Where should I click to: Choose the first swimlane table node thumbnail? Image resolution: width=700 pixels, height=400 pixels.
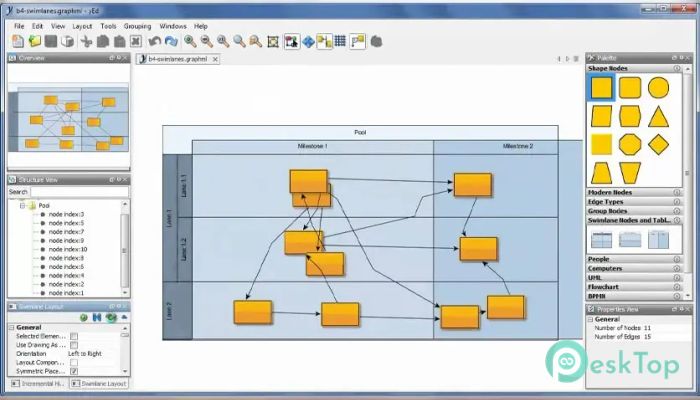tap(601, 239)
